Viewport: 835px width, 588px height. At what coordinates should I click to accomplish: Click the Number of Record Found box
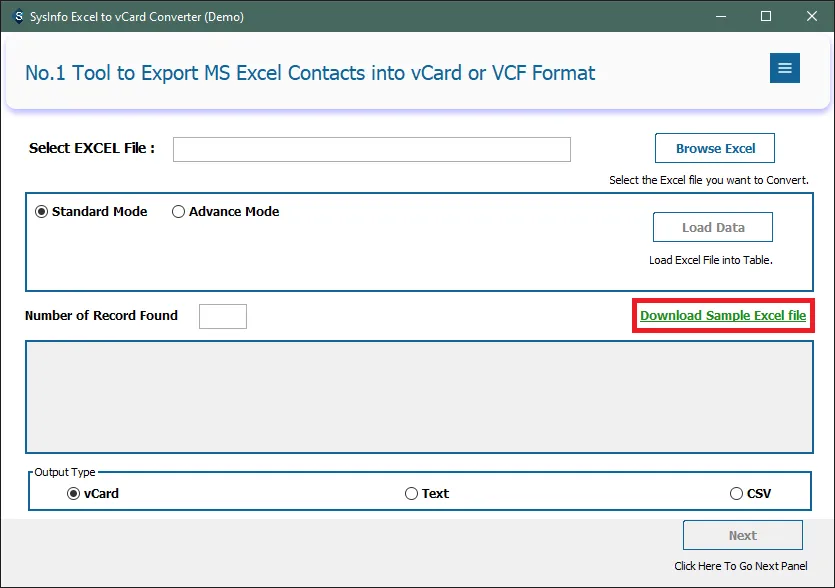222,316
